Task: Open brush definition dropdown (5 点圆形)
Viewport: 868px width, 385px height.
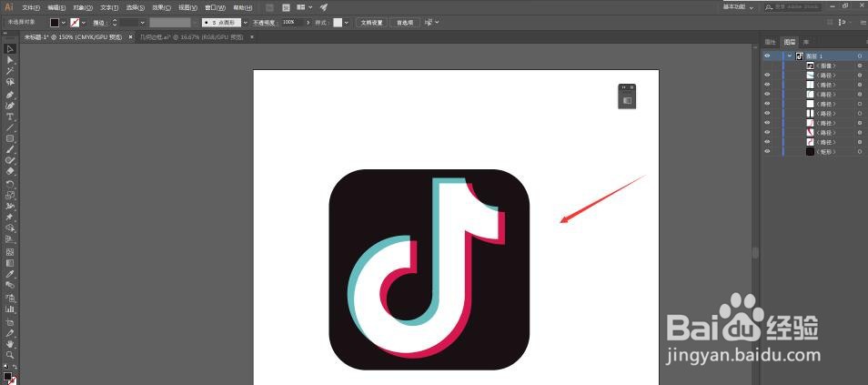Action: click(x=246, y=23)
